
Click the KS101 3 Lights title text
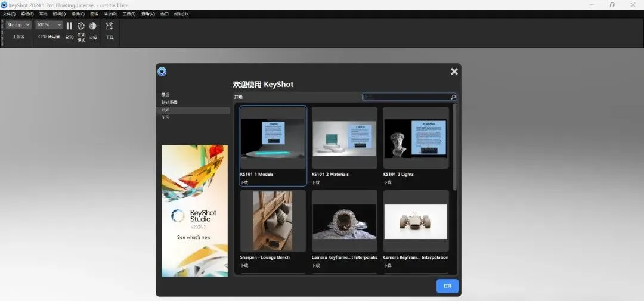pyautogui.click(x=398, y=175)
